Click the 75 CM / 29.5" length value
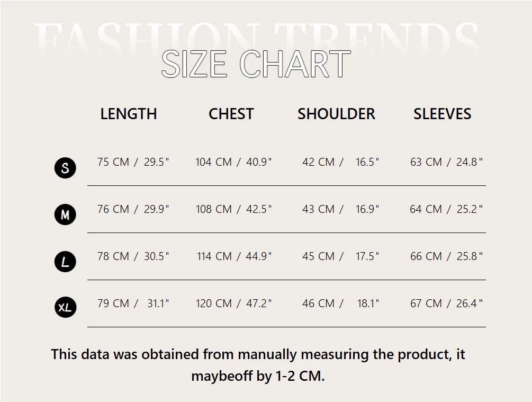 (133, 162)
